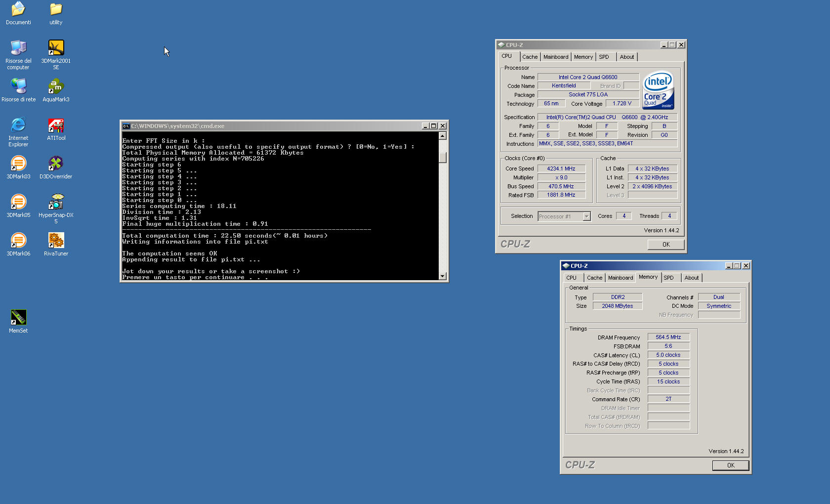The height and width of the screenshot is (504, 830).
Task: Click 'Total computation time : 22.50 seconds' line
Action: click(x=225, y=236)
